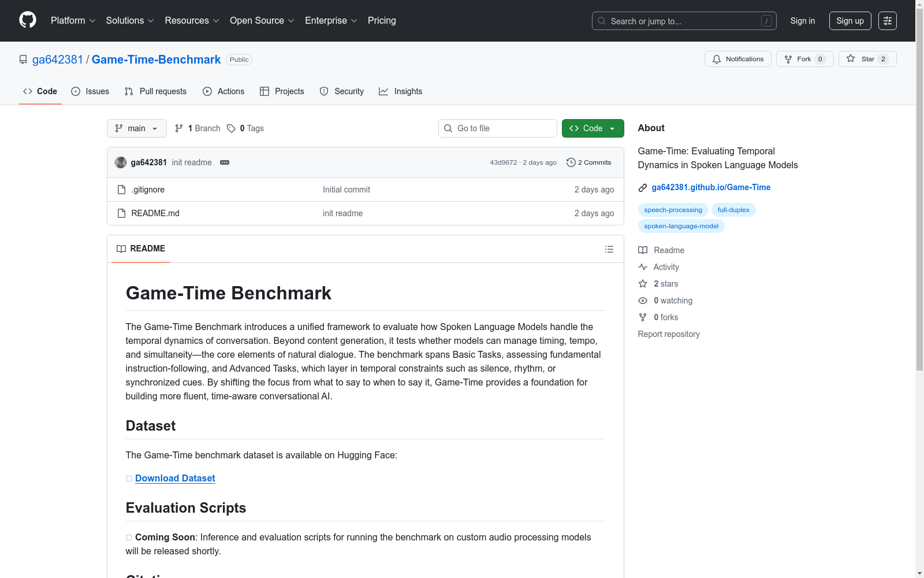The image size is (924, 578).
Task: Open the main branch selector dropdown
Action: (137, 128)
